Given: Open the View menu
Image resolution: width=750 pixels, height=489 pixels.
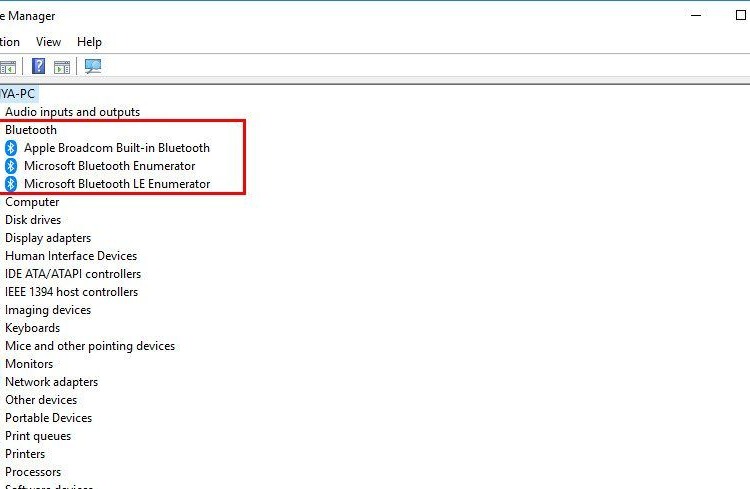Looking at the screenshot, I should click(x=48, y=42).
